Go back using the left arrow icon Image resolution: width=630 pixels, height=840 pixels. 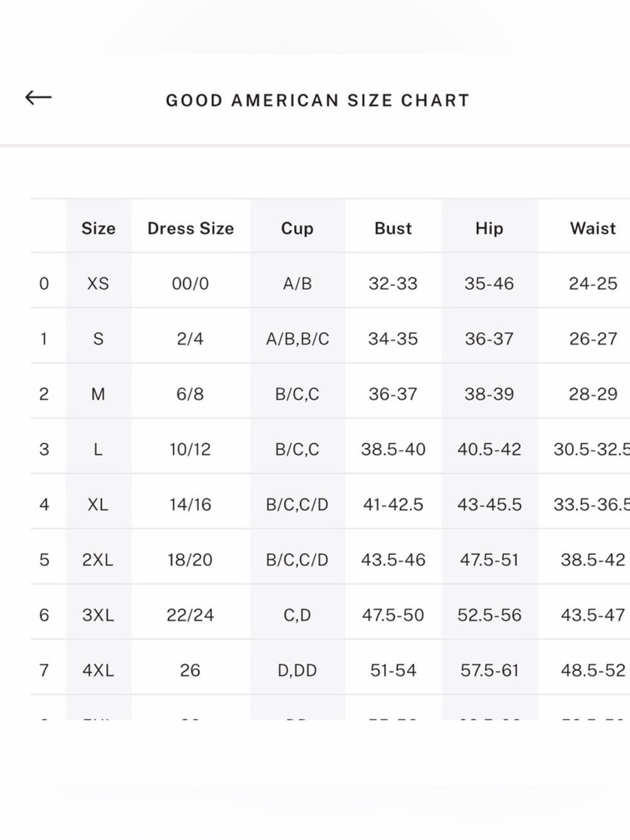tap(38, 98)
